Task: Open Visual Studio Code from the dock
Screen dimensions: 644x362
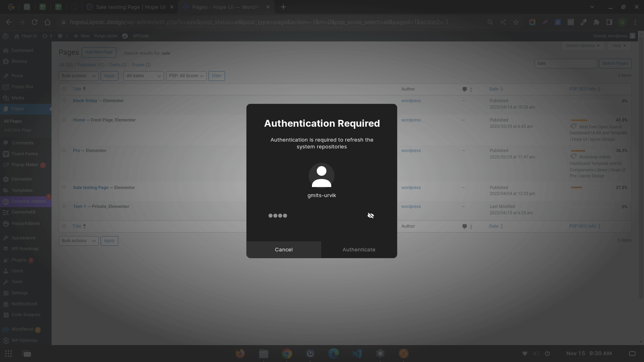Action: [357, 354]
